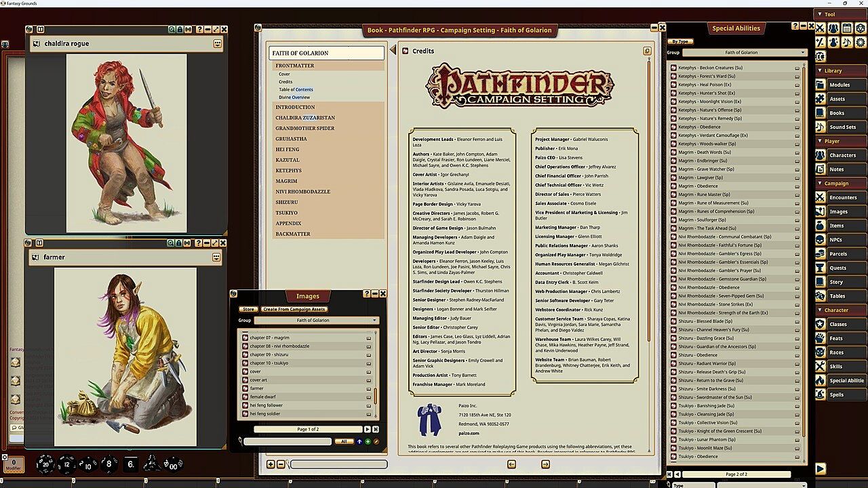Click the d20 dice icon at bottom left
Viewport: 868px width, 488px height.
46,464
